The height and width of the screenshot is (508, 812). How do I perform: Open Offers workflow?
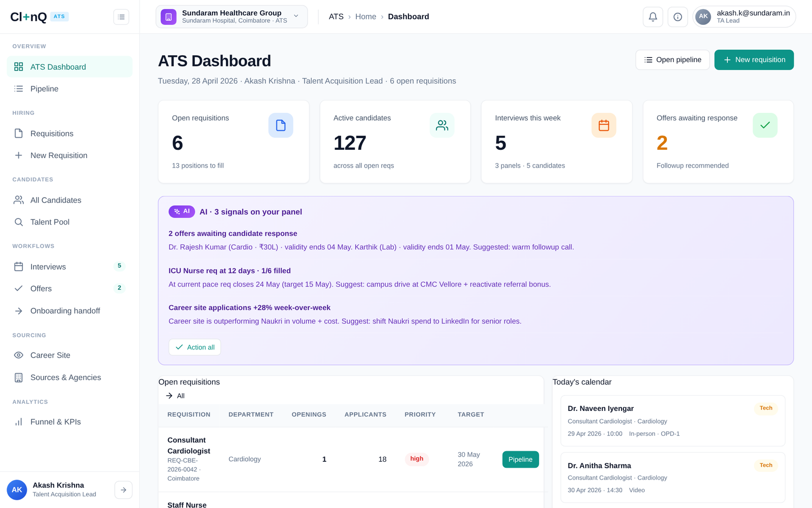[x=70, y=289]
